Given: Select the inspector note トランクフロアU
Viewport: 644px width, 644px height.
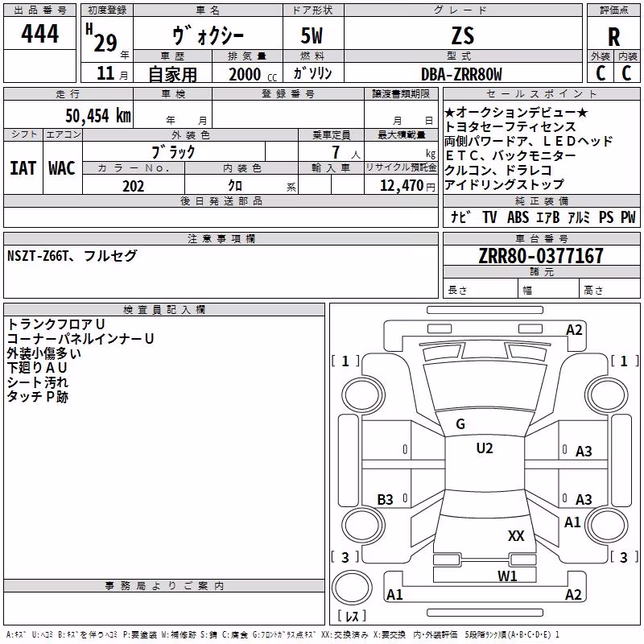Looking at the screenshot, I should tap(56, 324).
